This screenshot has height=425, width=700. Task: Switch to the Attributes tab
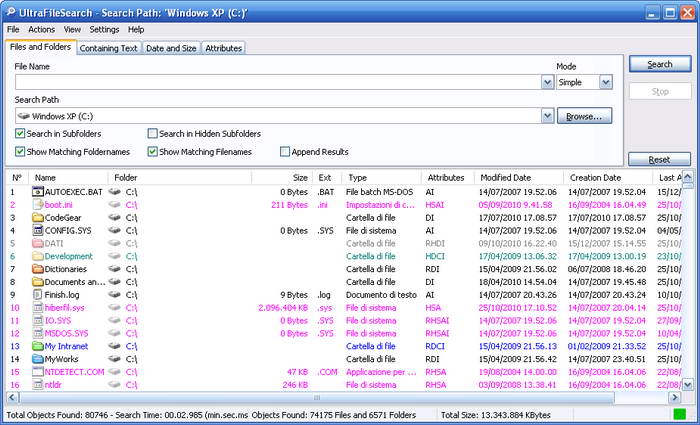pyautogui.click(x=223, y=48)
